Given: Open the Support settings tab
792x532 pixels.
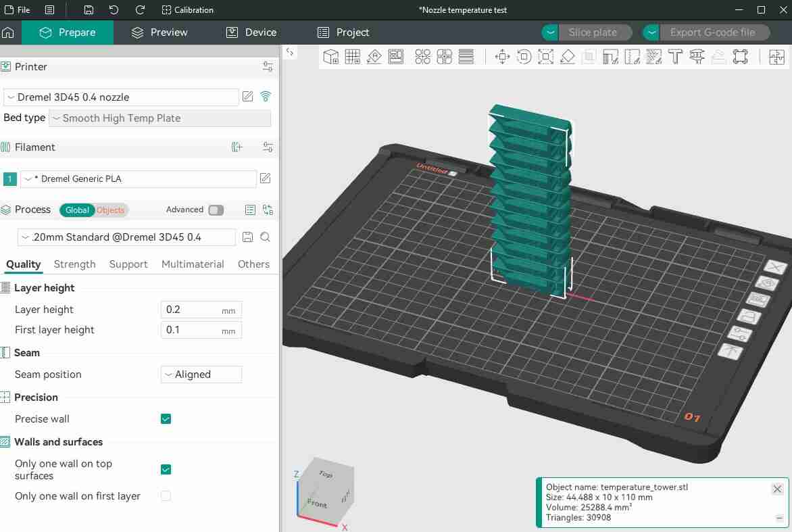Looking at the screenshot, I should 128,264.
